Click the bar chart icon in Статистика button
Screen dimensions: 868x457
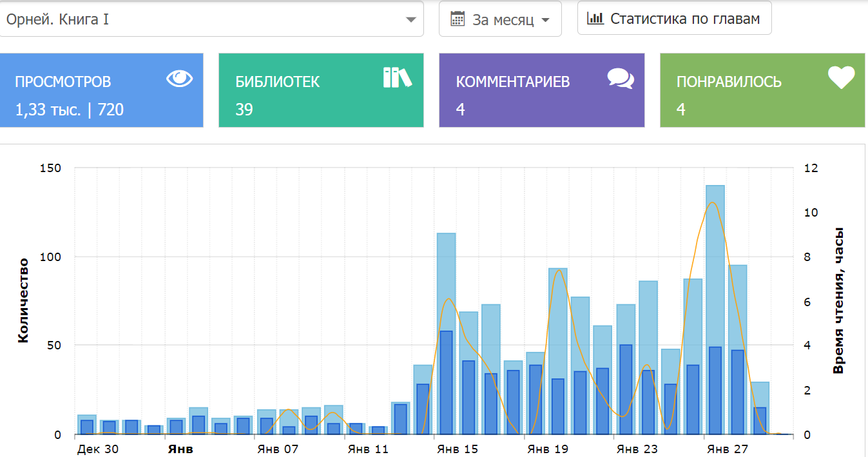click(x=595, y=18)
